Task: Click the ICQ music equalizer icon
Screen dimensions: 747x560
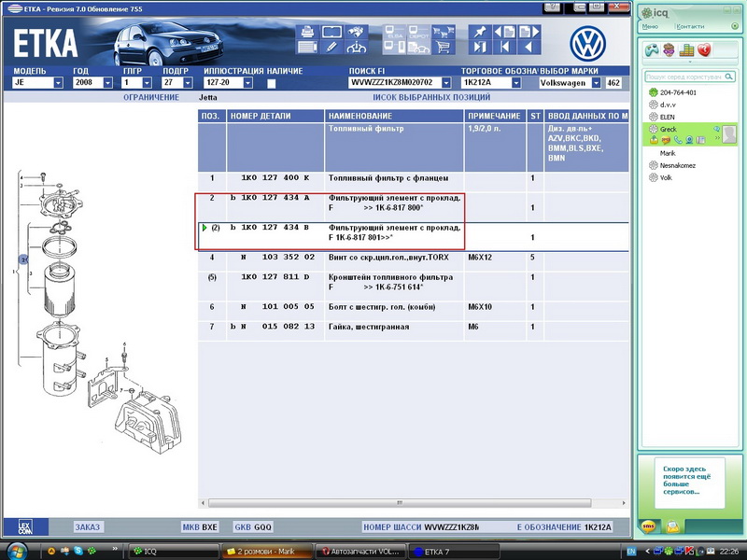Action: (x=686, y=49)
